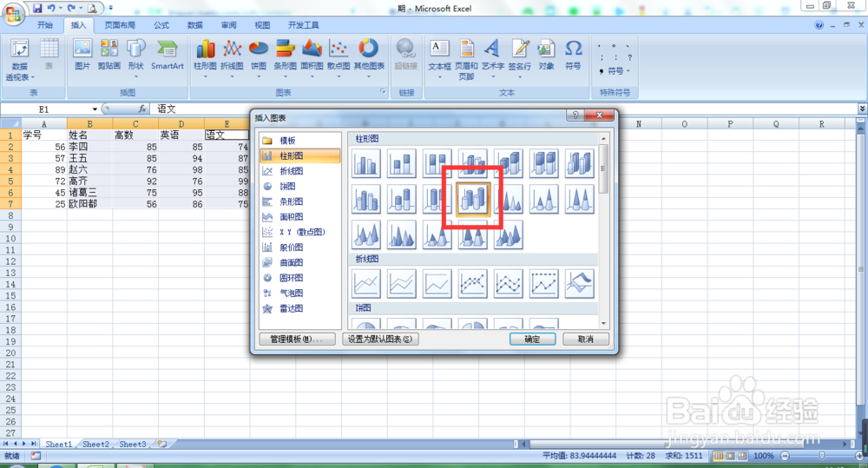Select 模板 in the chart type list

coord(299,141)
